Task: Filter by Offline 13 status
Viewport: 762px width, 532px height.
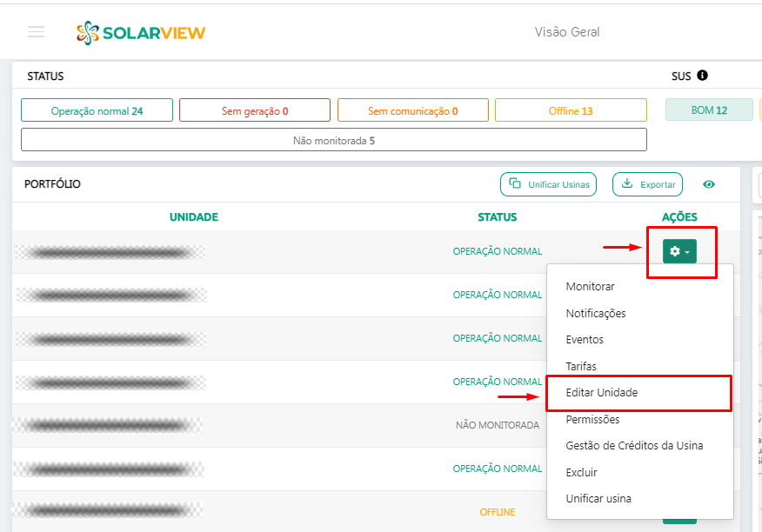Action: tap(571, 110)
